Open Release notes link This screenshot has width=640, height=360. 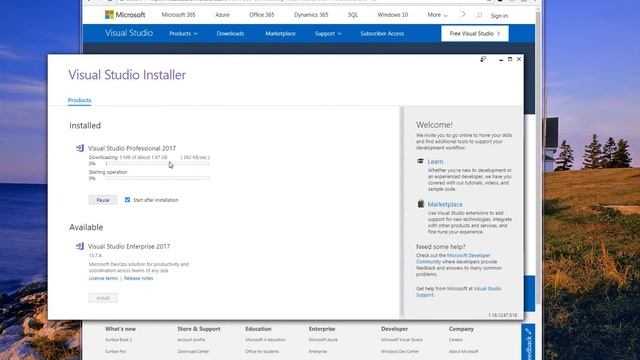click(138, 278)
